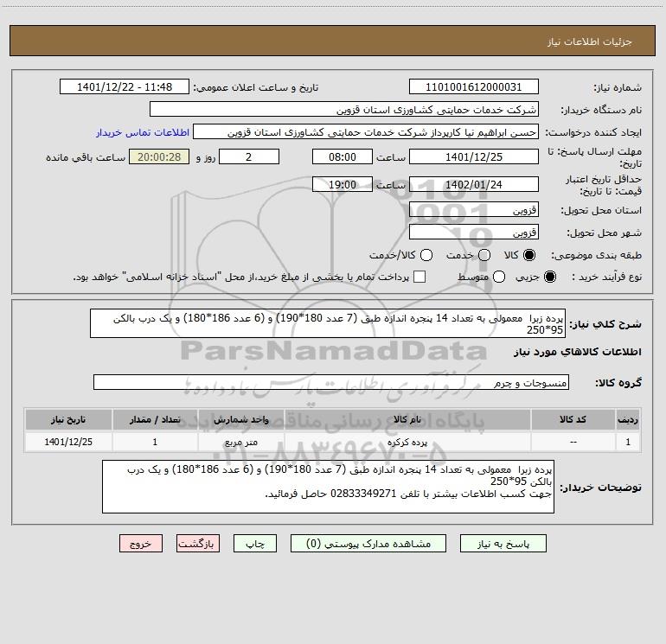Click the جزئیات اطلاعات نیاز header title
Image resolution: width=666 pixels, height=644 pixels.
590,41
